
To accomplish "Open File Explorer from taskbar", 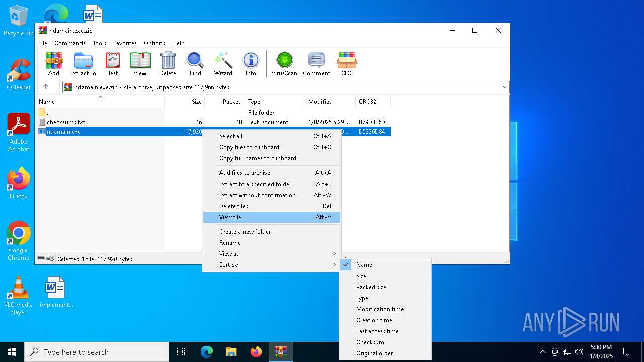I will (x=231, y=352).
